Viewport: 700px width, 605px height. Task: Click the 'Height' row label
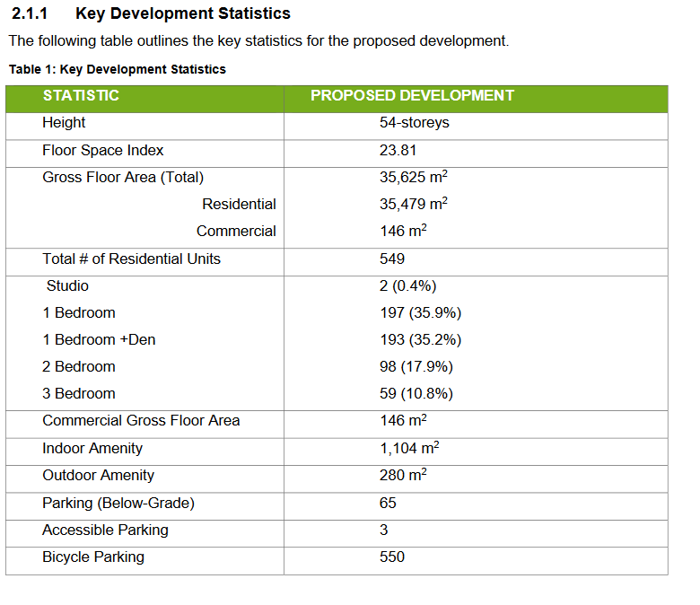pos(64,122)
